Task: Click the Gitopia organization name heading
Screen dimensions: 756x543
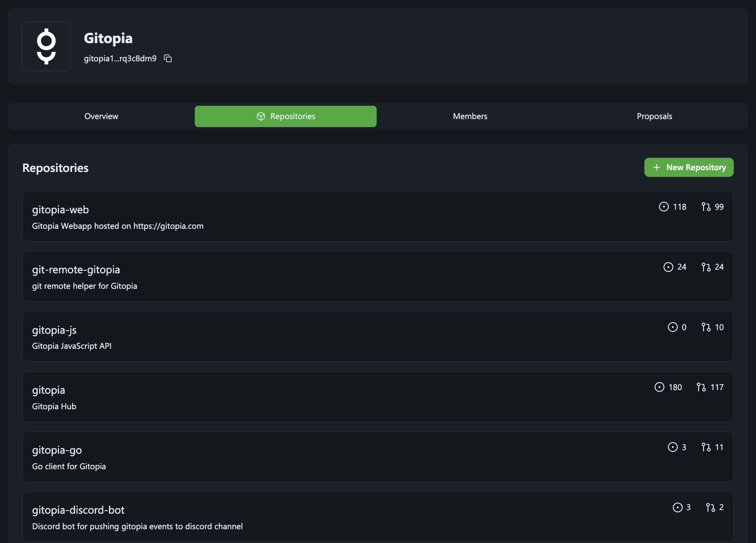Action: (x=108, y=38)
